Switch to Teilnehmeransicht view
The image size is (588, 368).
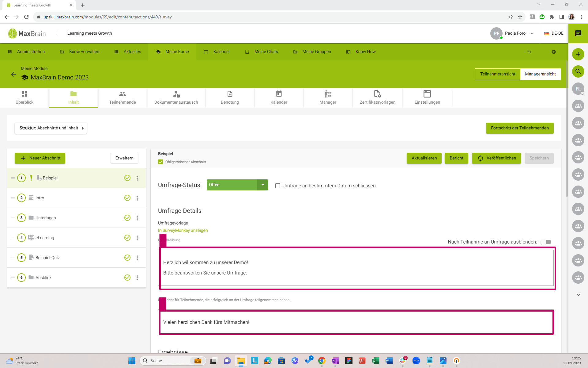coord(498,74)
